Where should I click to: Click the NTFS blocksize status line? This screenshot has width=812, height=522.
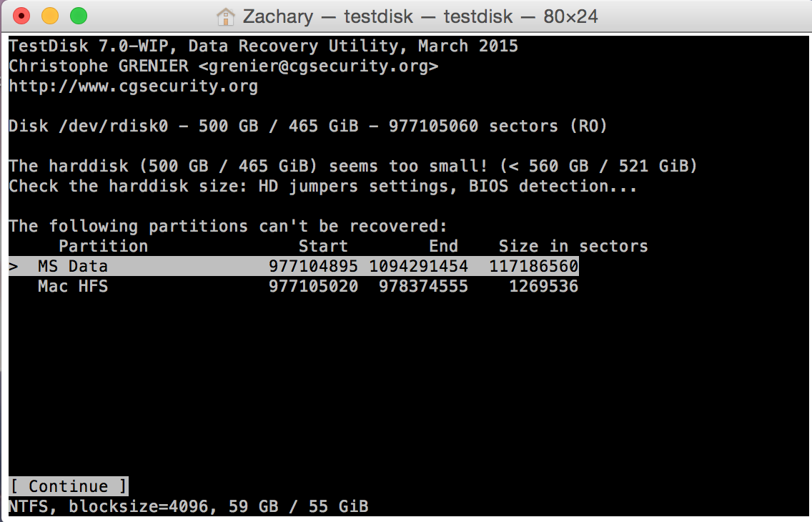(x=189, y=506)
